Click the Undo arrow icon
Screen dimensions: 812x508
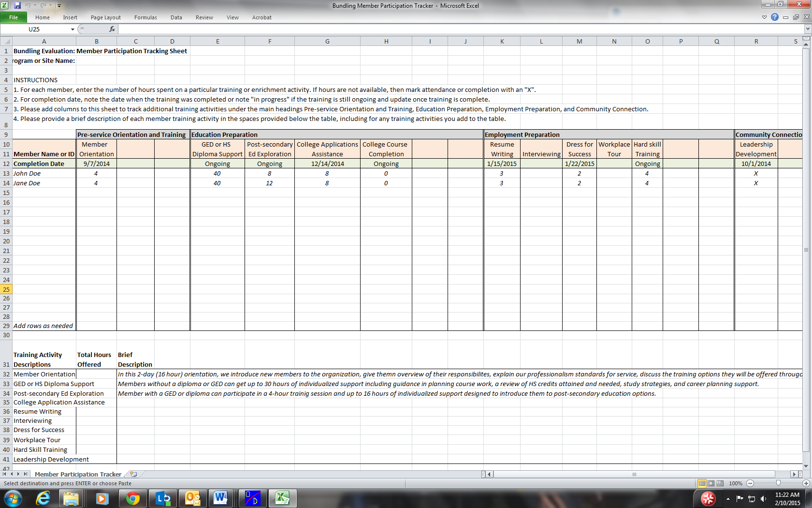(28, 5)
